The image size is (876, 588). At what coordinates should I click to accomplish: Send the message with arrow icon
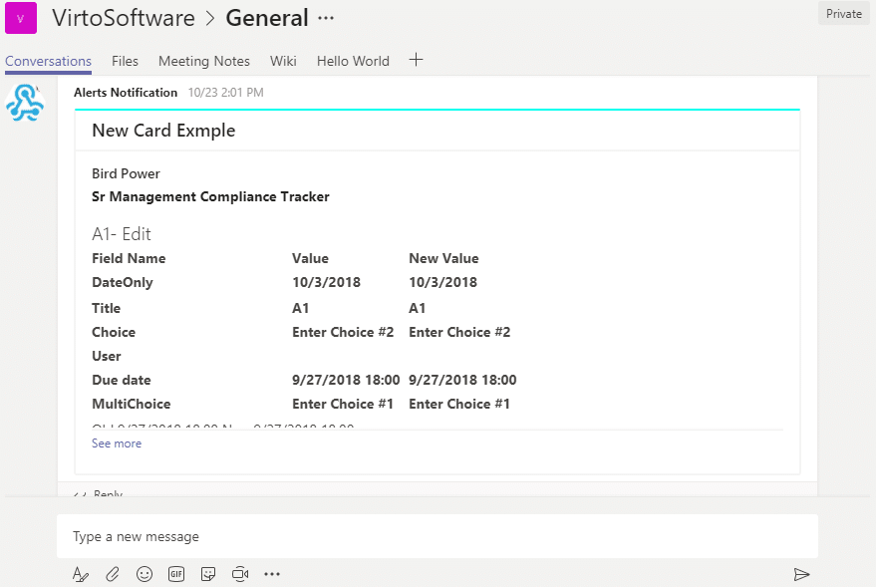point(801,574)
